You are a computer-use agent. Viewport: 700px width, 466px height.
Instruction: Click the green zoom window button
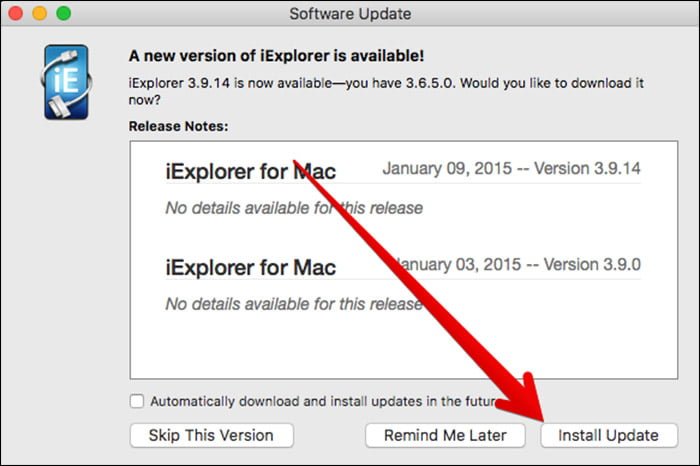(64, 15)
